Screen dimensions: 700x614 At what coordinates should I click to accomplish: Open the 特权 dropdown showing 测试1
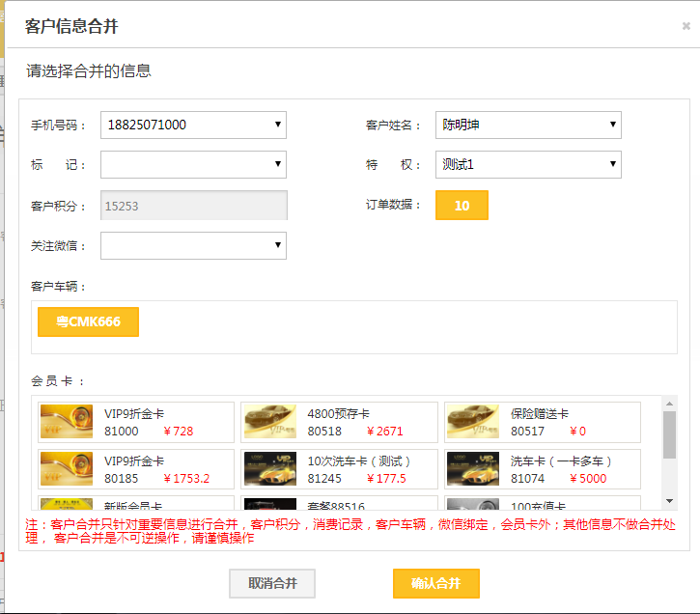click(528, 164)
